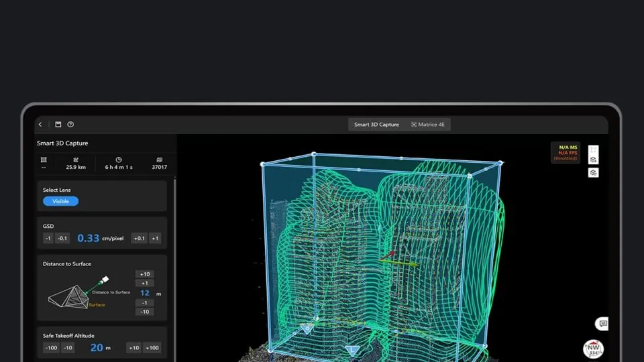Image resolution: width=644 pixels, height=362 pixels.
Task: Toggle the Visible lens option
Action: coord(61,201)
